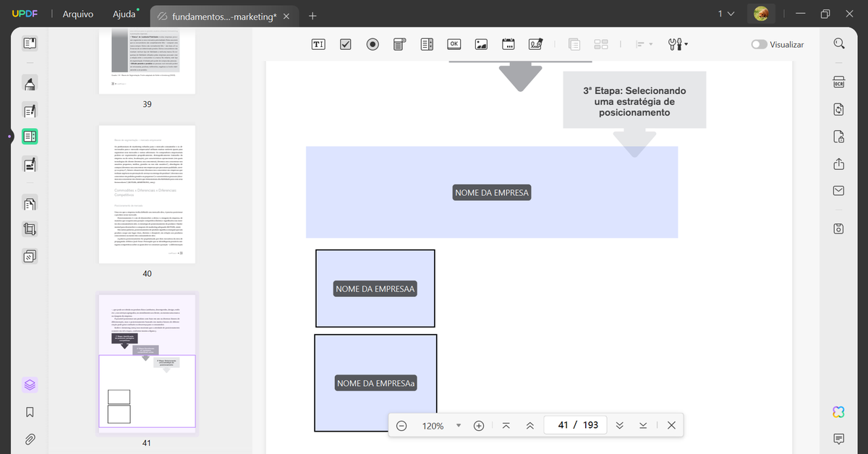This screenshot has height=454, width=868.
Task: Go to the first page
Action: point(506,426)
